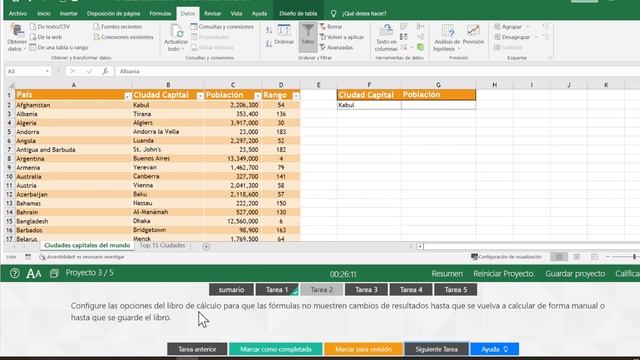The image size is (640, 360).
Task: Select De la web data source
Action: (x=45, y=37)
